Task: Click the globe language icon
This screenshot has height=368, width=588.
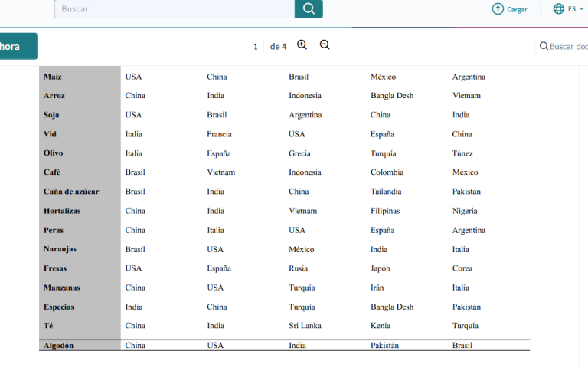Action: pyautogui.click(x=559, y=9)
